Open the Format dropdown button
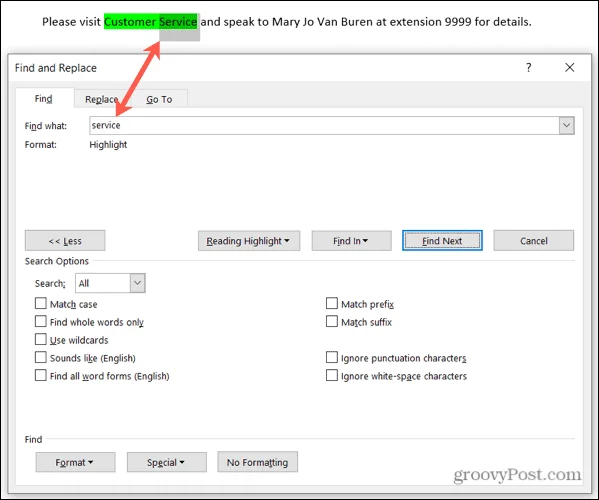Viewport: 599px width, 500px height. coord(75,462)
